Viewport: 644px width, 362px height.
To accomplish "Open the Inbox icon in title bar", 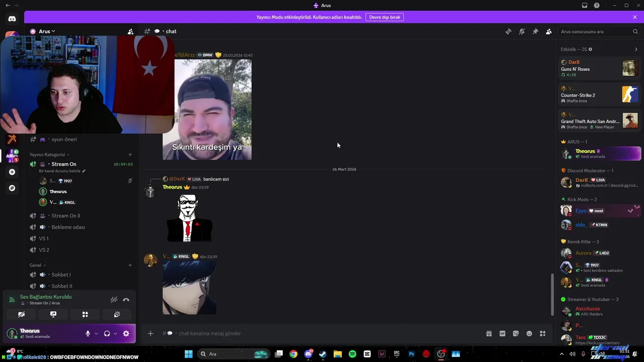I will tap(585, 6).
